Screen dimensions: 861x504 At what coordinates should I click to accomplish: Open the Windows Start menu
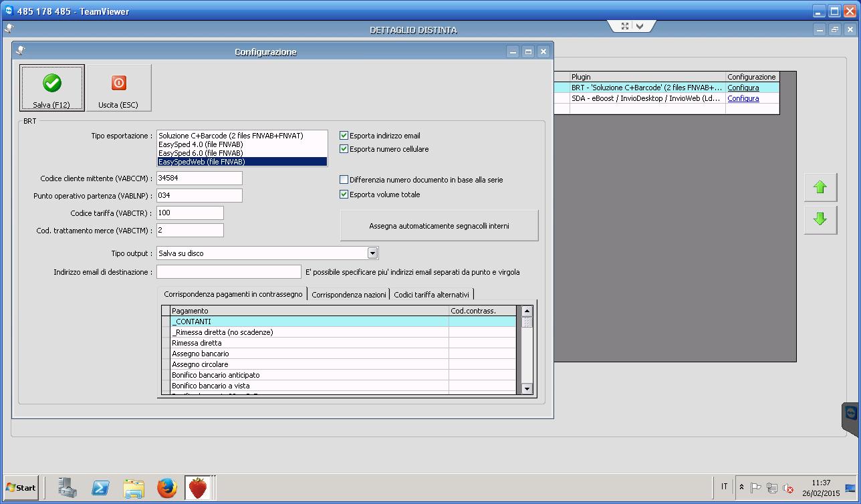tap(21, 487)
